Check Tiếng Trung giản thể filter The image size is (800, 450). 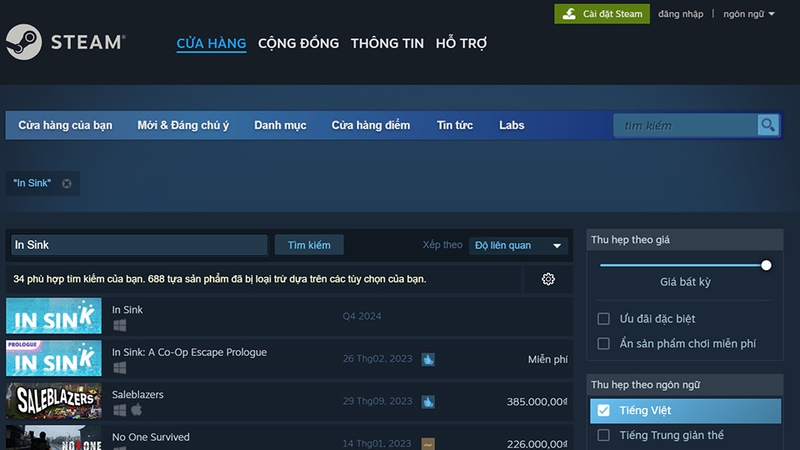[x=604, y=435]
